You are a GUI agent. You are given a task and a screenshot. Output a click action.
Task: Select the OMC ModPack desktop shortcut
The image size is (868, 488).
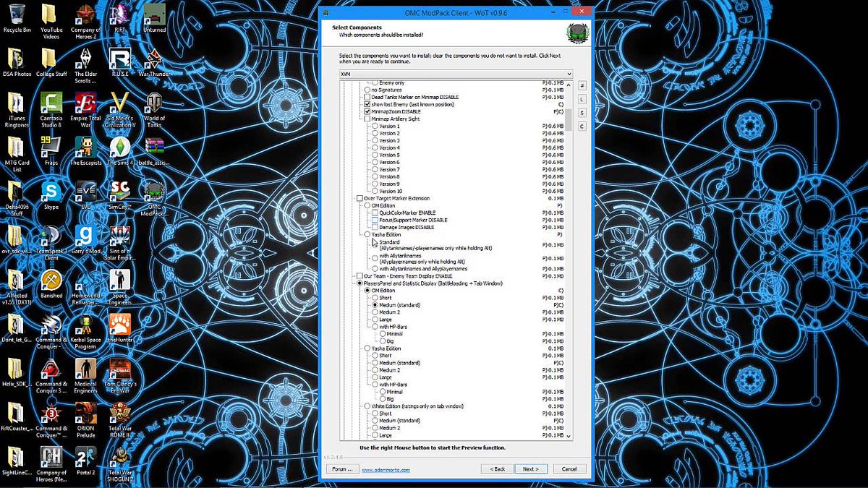click(x=154, y=199)
